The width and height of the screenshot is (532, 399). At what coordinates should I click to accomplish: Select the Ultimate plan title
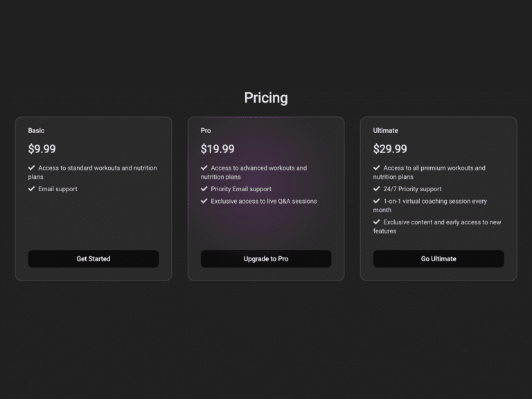click(385, 130)
